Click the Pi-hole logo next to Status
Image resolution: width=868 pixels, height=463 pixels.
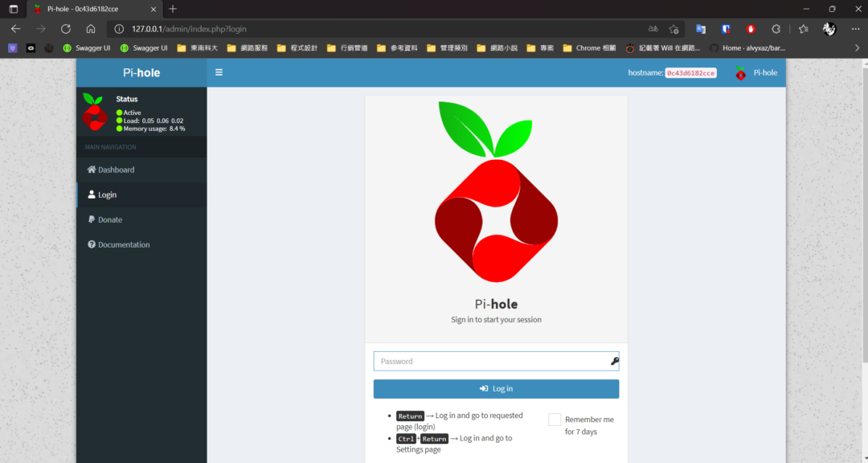tap(95, 111)
